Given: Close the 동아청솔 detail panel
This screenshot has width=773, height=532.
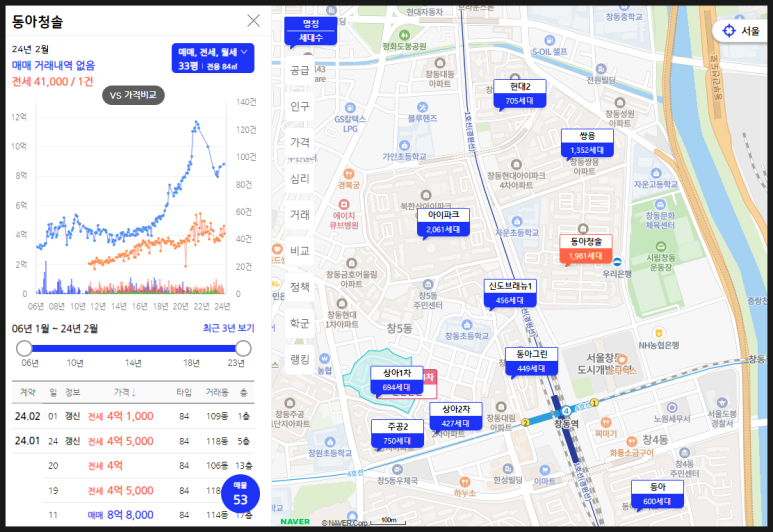Looking at the screenshot, I should [x=253, y=20].
